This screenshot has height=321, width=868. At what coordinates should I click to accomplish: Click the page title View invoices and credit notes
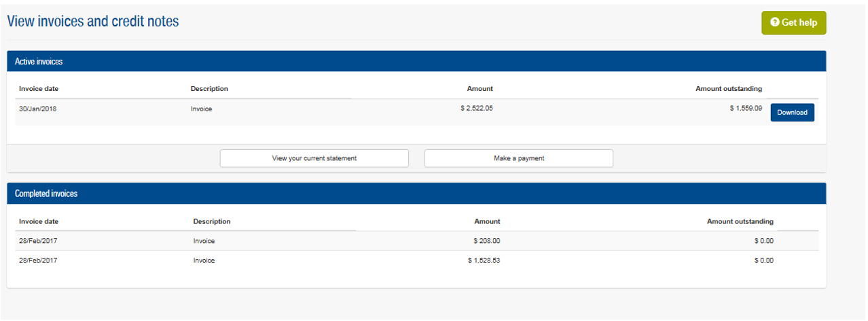(93, 21)
